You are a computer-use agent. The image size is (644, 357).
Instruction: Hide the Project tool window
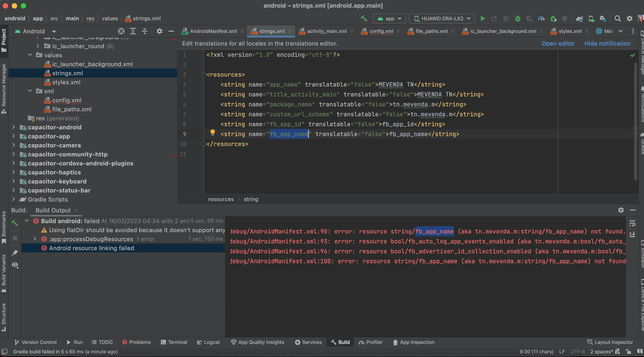171,31
